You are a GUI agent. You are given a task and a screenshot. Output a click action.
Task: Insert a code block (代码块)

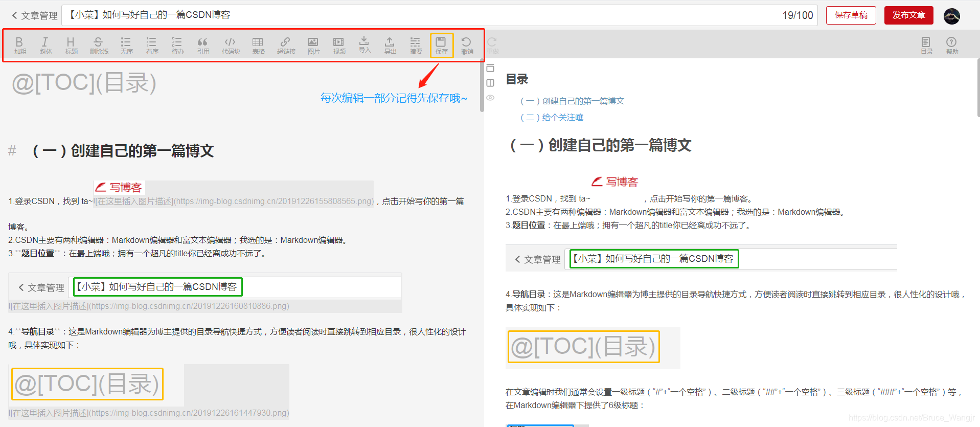point(231,45)
